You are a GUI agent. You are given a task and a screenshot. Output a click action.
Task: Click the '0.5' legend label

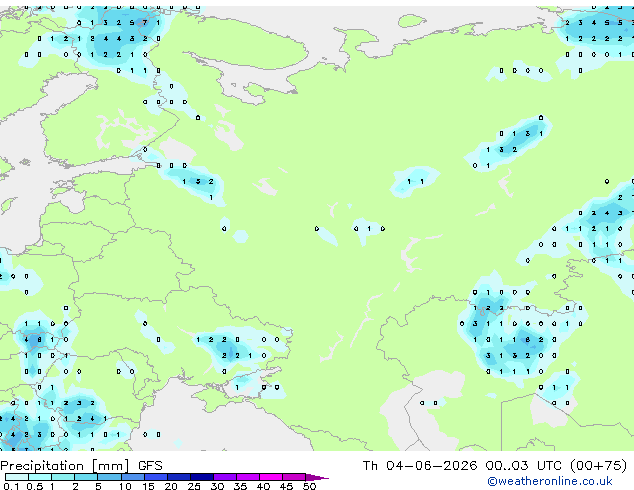(34, 486)
